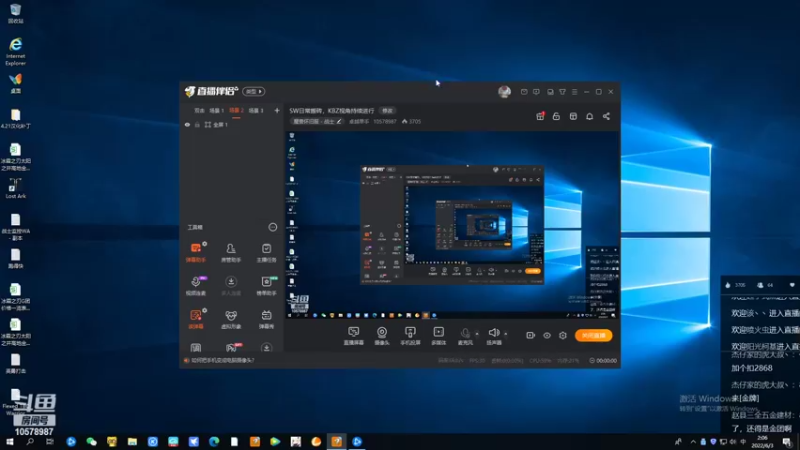The height and width of the screenshot is (450, 800).
Task: Click the pencil to edit category tag
Action: pos(339,121)
